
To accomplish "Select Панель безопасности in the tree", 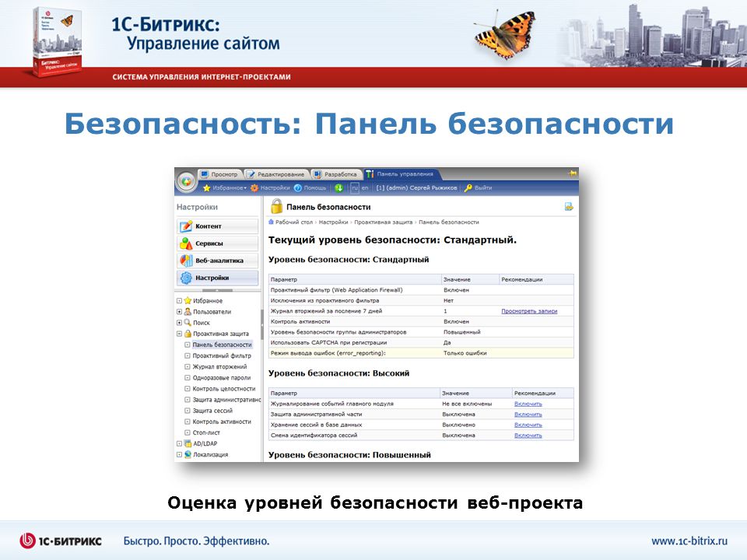I will (222, 345).
